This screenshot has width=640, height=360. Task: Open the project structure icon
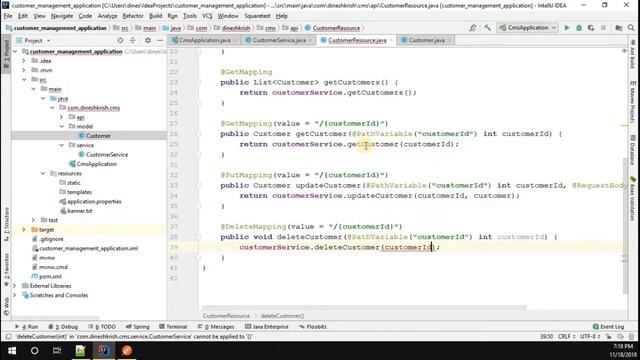[x=619, y=28]
